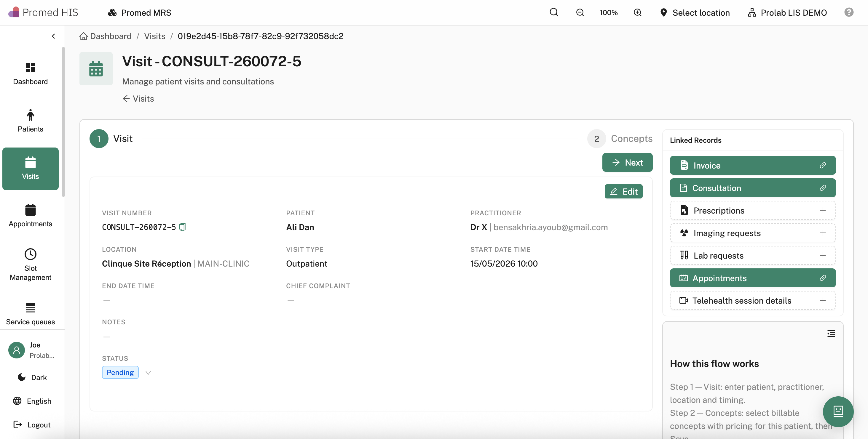Click practitioner email bensakhria.ayoub@gmail.com
Image resolution: width=868 pixels, height=439 pixels.
coord(551,227)
